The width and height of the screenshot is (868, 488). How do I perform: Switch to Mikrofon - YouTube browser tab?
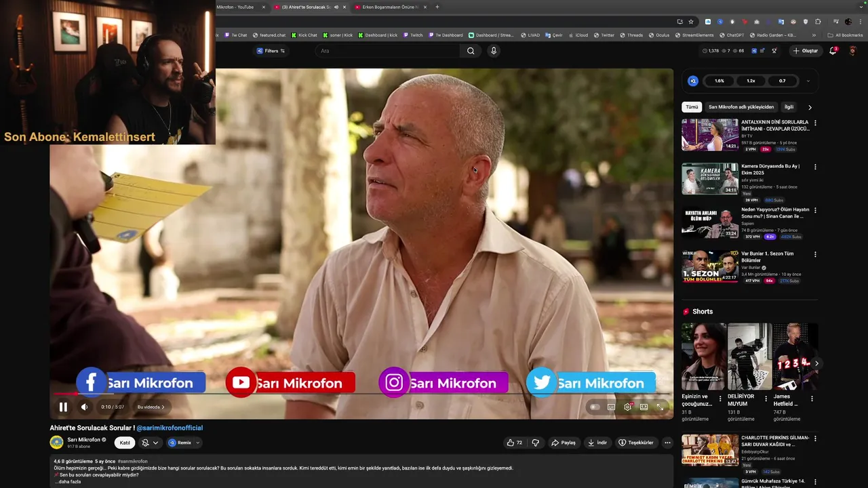(241, 7)
